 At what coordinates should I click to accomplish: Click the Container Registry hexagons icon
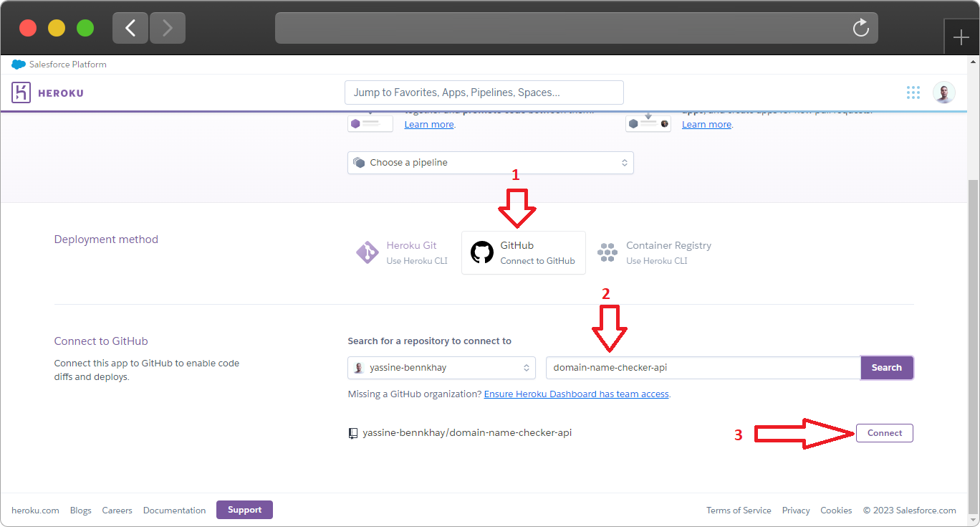(607, 252)
